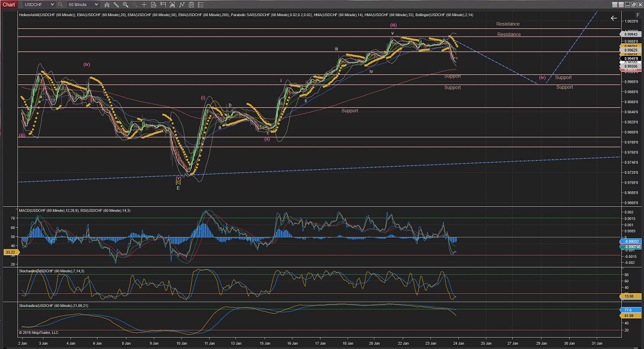The image size is (644, 349).
Task: Open the indicators icon
Action: point(173,5)
